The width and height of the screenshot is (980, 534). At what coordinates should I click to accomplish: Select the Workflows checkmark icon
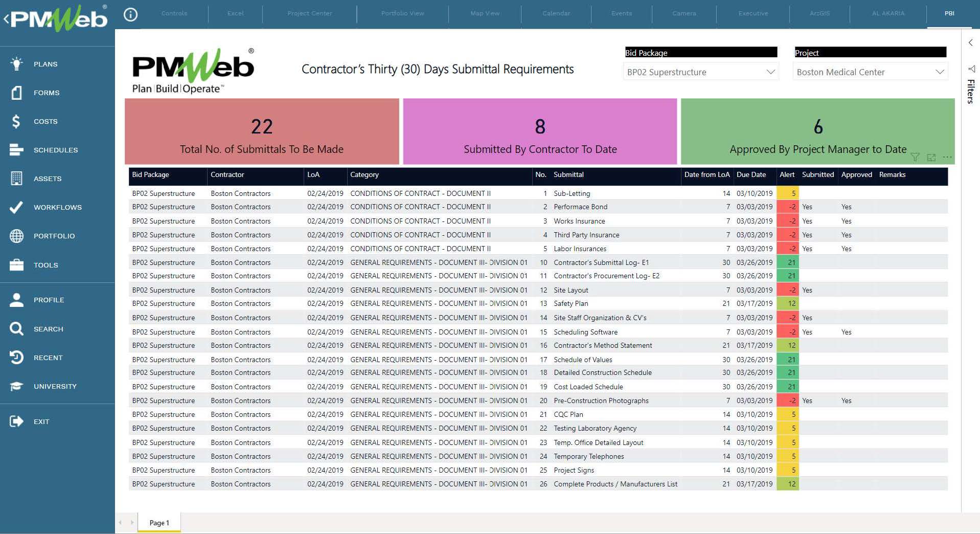pyautogui.click(x=15, y=207)
